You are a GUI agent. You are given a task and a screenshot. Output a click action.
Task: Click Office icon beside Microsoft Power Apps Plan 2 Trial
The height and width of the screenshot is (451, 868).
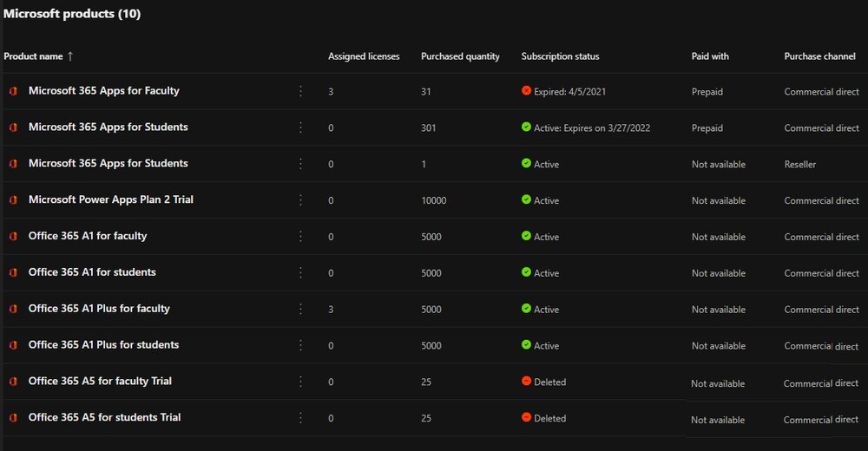coord(13,200)
